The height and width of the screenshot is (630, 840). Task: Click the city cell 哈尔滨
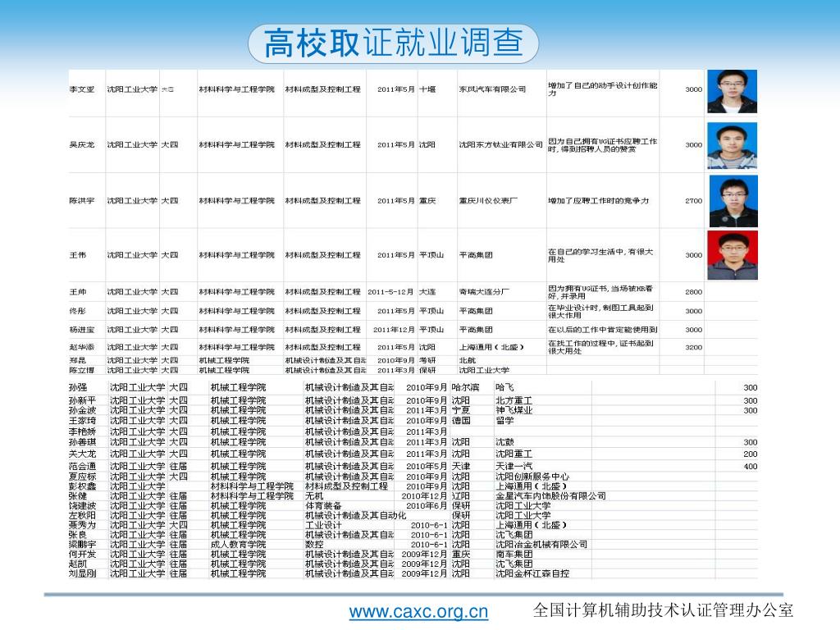(465, 387)
